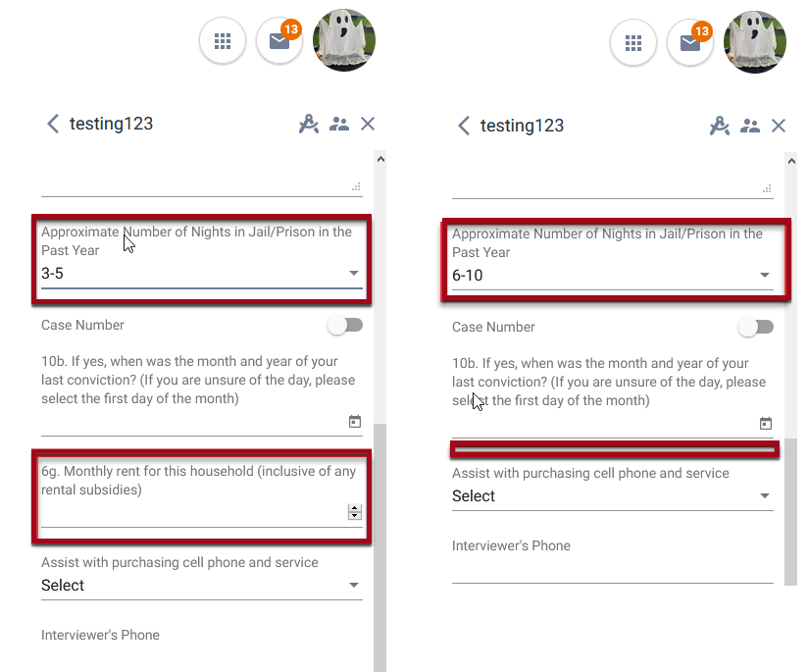Click the testing123 title in the right panel
Viewport: 808px width, 672px height.
click(x=522, y=126)
